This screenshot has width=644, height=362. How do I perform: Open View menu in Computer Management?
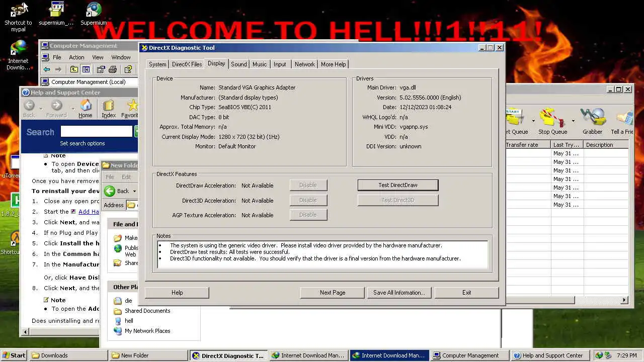pyautogui.click(x=98, y=57)
